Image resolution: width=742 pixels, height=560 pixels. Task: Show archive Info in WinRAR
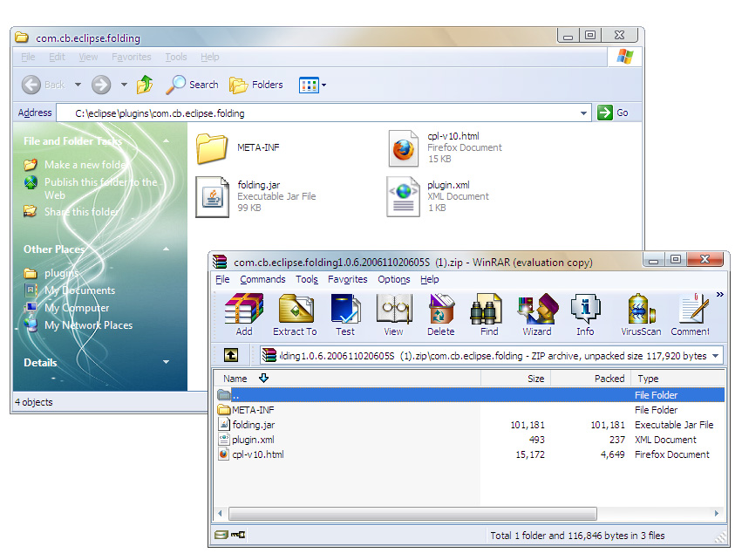tap(585, 314)
